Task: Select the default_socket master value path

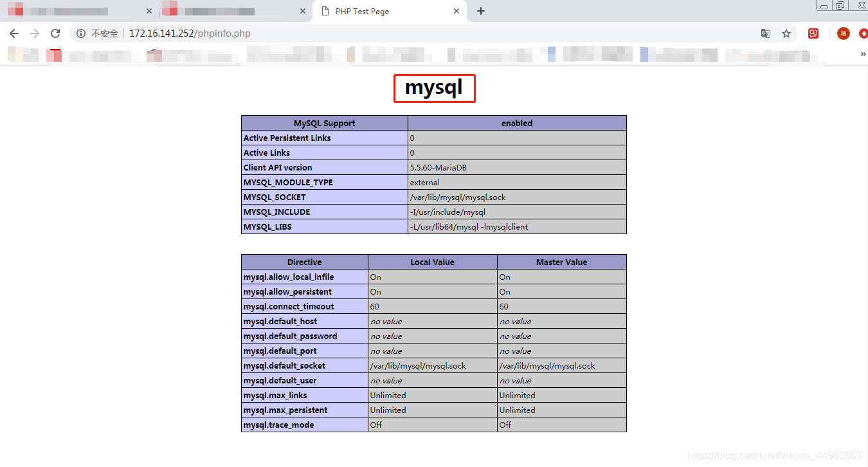Action: [547, 365]
